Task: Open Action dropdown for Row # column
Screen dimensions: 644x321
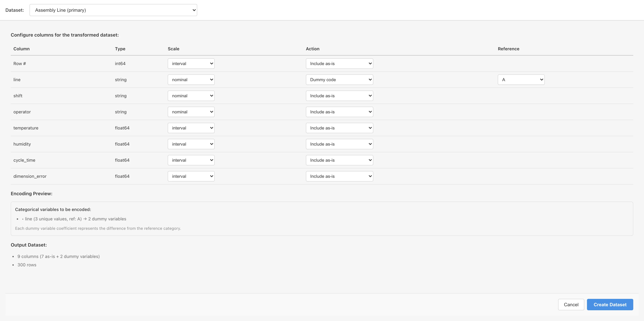Action: pos(339,64)
